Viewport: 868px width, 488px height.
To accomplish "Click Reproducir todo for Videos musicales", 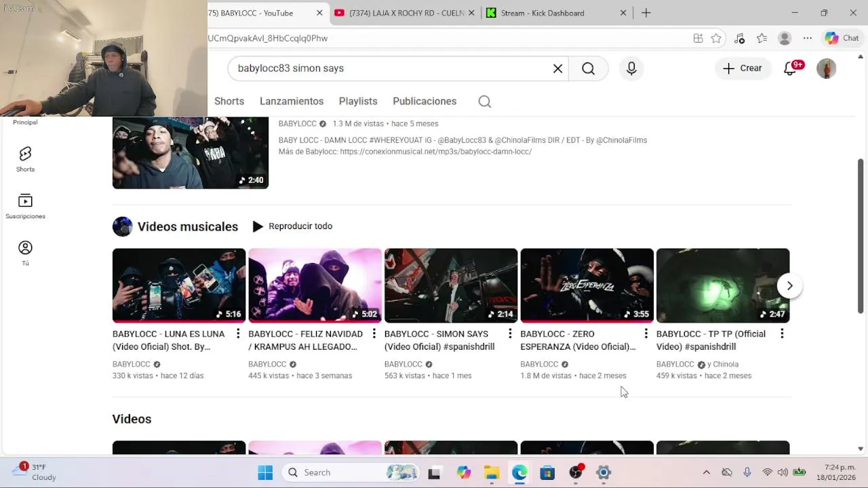I will pos(292,226).
